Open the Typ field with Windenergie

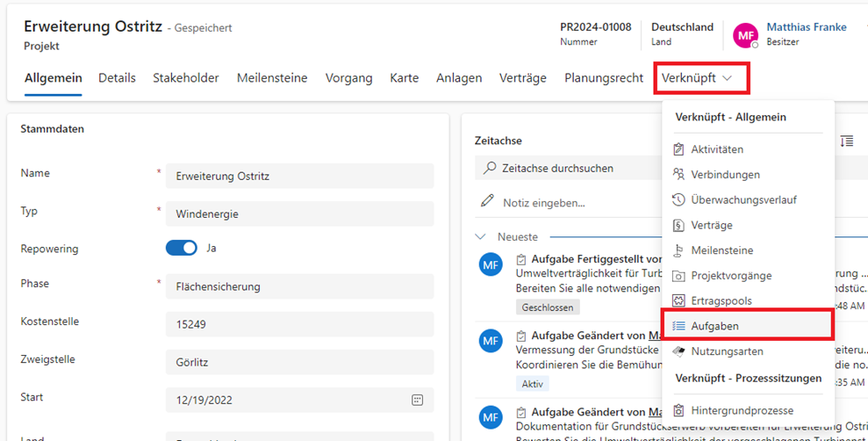coord(299,213)
